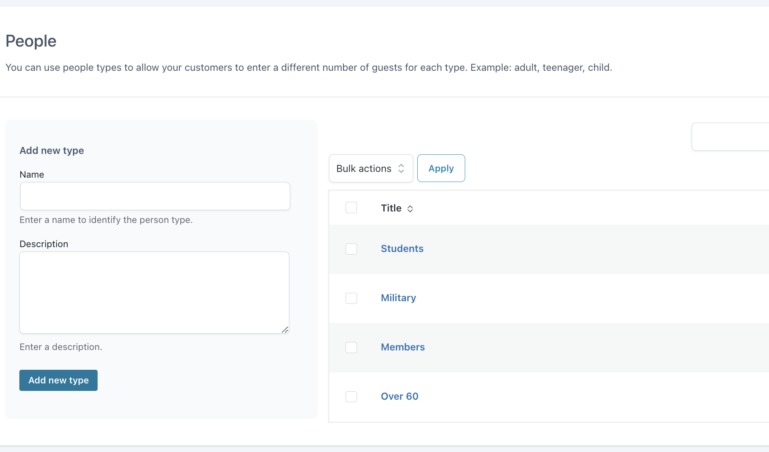Click the Add new type button
This screenshot has width=769, height=452.
[58, 380]
